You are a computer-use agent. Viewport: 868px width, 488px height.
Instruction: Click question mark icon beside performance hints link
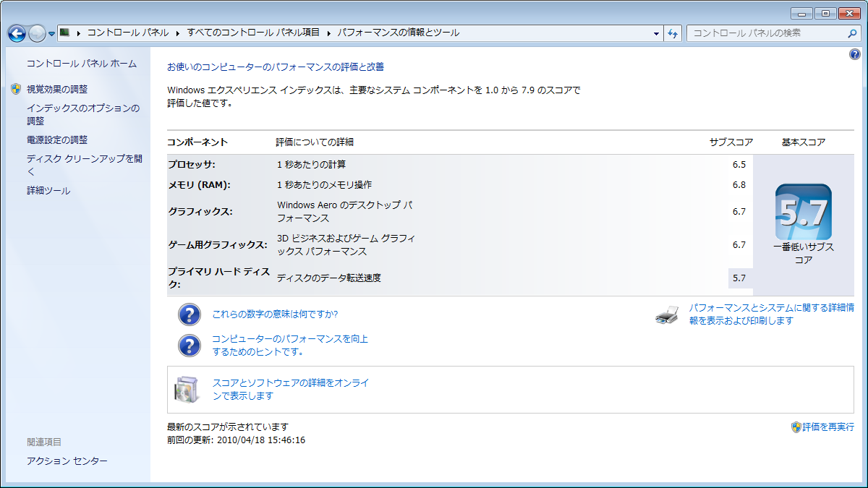click(x=190, y=346)
